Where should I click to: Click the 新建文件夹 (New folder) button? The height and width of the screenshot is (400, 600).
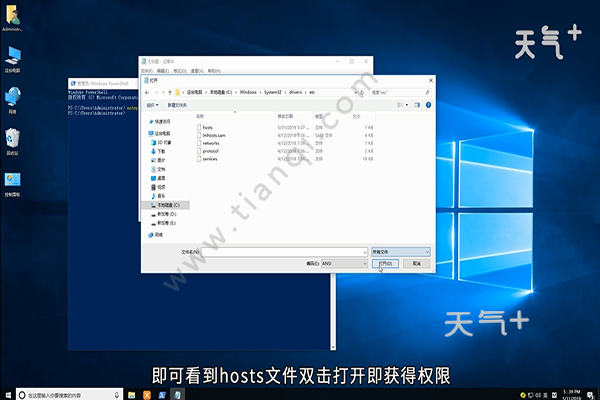177,105
